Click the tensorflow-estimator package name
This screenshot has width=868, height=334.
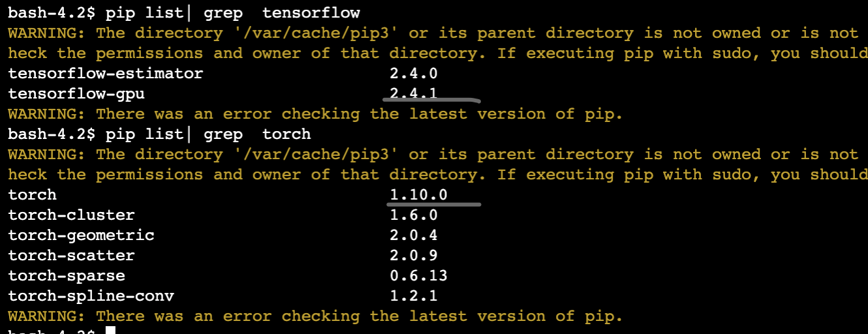pos(105,74)
